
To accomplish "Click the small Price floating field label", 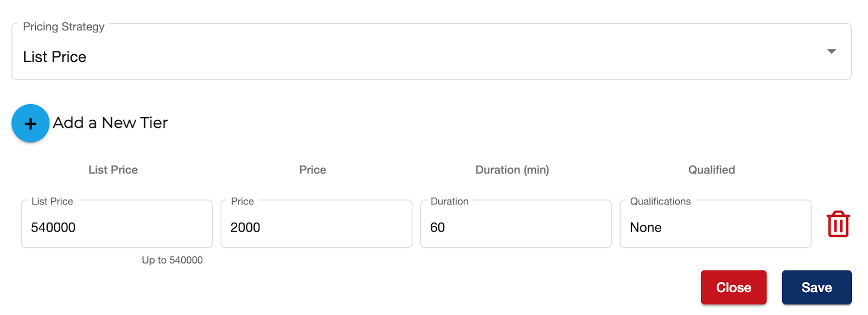I will click(242, 201).
